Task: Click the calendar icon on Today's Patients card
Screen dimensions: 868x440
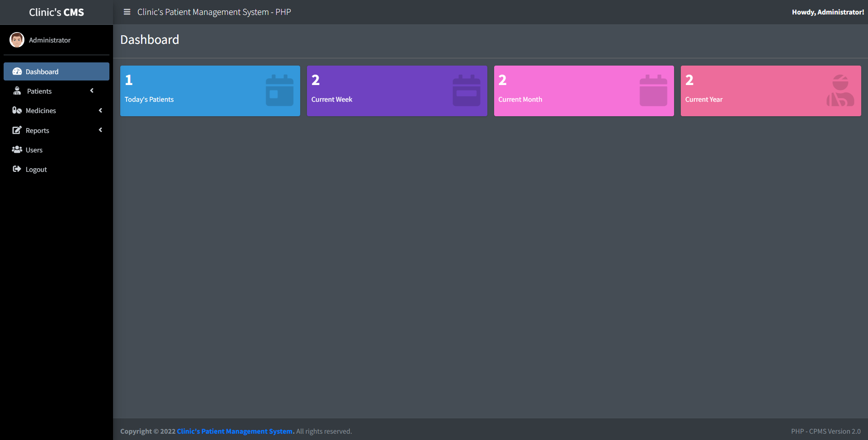Action: [x=279, y=90]
